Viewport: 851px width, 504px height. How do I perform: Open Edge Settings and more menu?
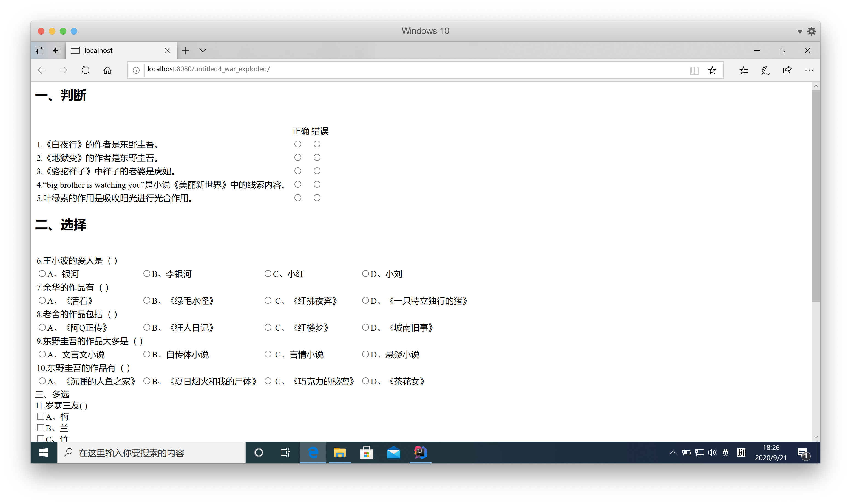click(x=809, y=70)
